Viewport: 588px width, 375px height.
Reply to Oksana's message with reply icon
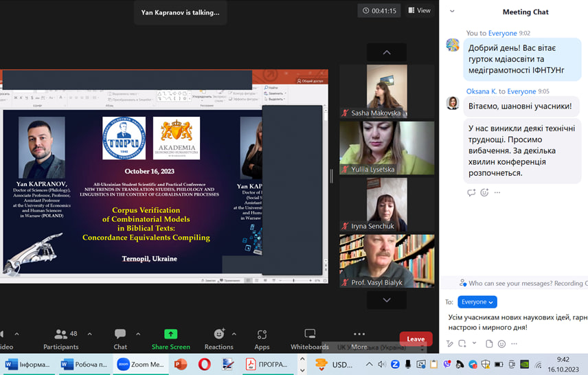tap(471, 193)
